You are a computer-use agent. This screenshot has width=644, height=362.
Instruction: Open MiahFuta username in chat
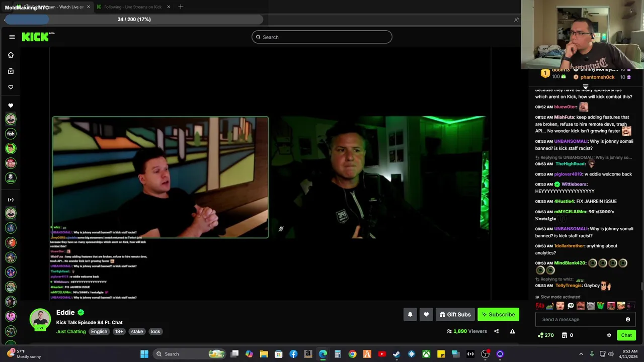[564, 117]
